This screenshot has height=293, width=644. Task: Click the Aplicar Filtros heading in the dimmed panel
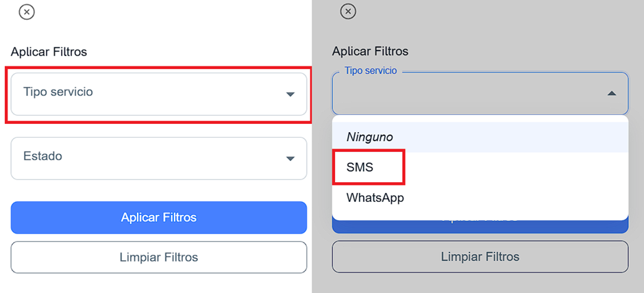[x=370, y=51]
